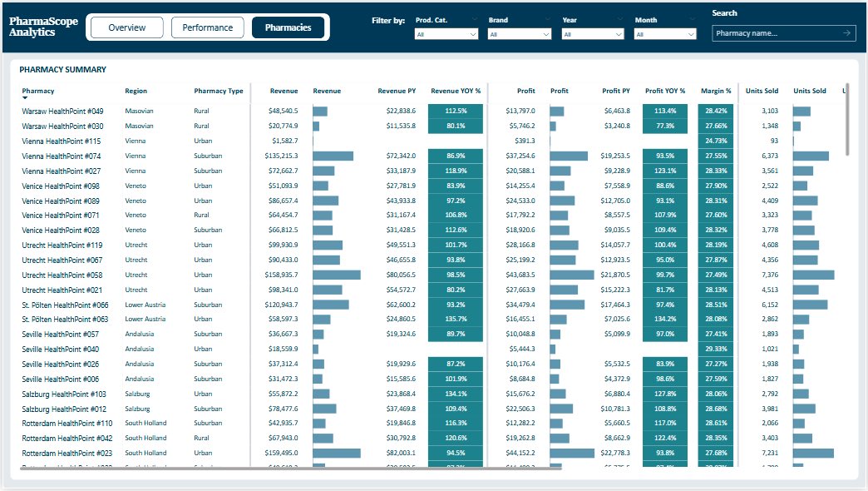Click Seville HealthPoint #040
868x491 pixels.
pos(61,349)
